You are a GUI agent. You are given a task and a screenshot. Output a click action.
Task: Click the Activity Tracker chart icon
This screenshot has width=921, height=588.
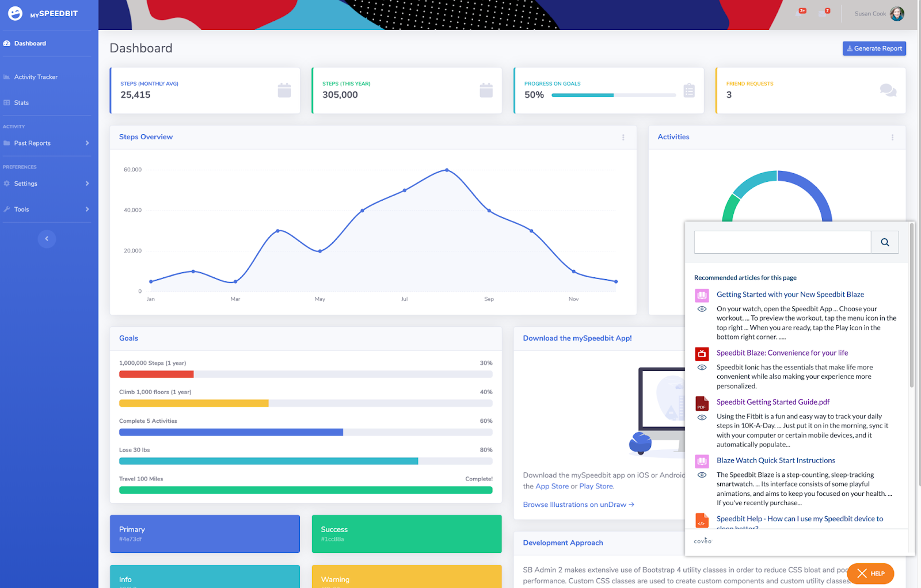tap(7, 77)
